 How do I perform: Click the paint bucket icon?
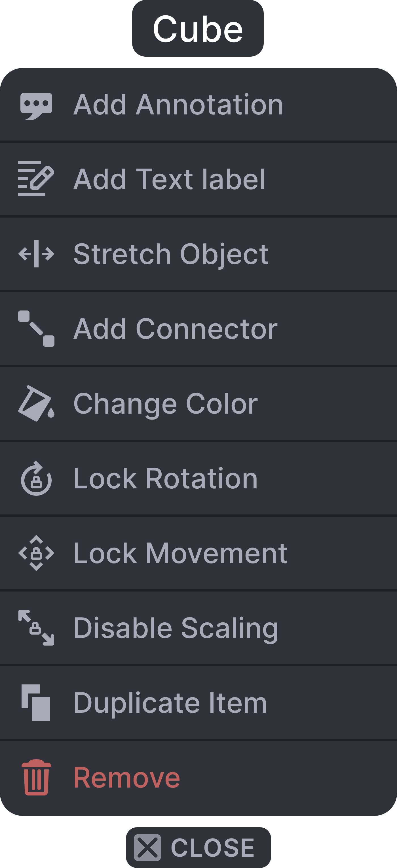pos(36,403)
